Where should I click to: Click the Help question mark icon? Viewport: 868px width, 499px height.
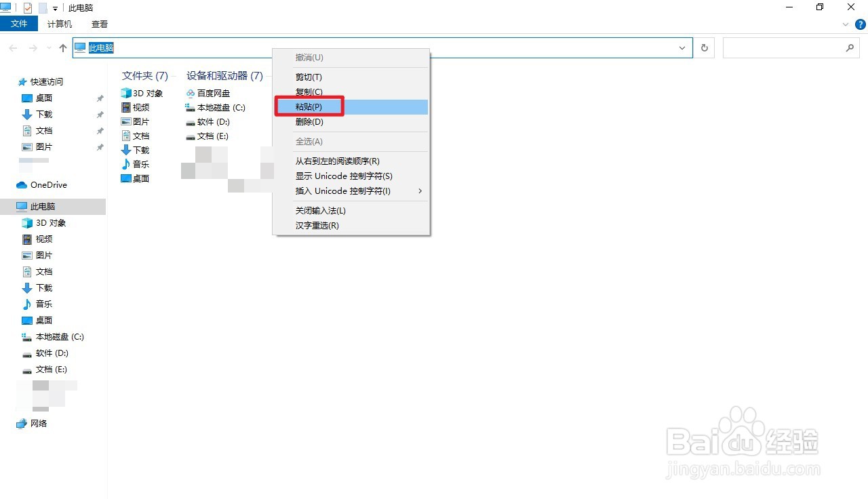click(x=860, y=24)
